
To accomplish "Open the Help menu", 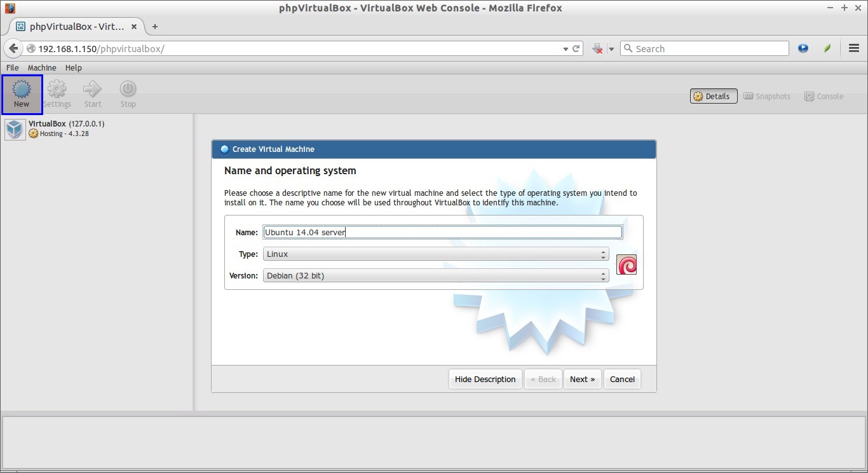I will [74, 67].
